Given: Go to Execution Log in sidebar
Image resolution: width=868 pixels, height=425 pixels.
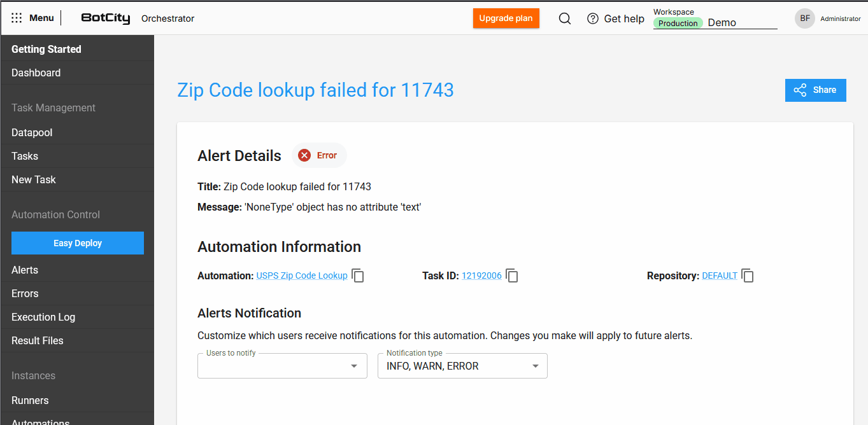Looking at the screenshot, I should 43,317.
